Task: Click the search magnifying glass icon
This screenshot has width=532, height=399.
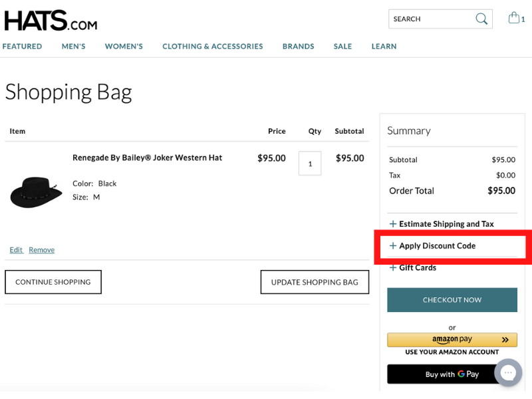Action: point(481,19)
